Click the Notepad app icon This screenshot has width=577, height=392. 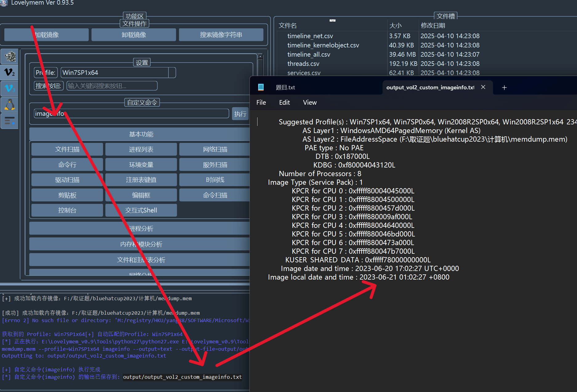[261, 87]
